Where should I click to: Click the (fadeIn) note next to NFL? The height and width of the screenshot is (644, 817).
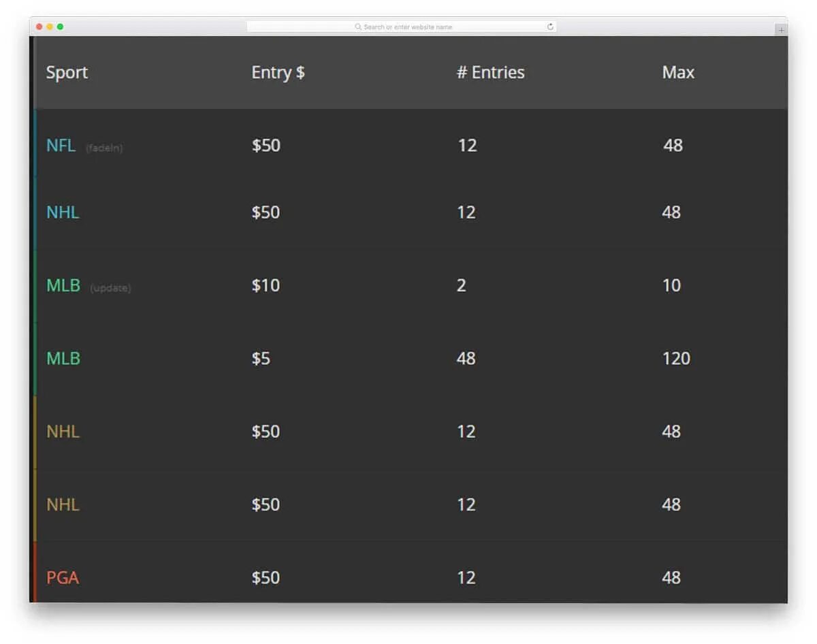point(104,148)
